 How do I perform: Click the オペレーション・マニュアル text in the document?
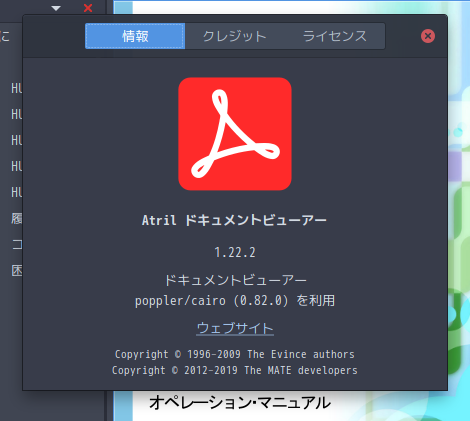tap(240, 403)
